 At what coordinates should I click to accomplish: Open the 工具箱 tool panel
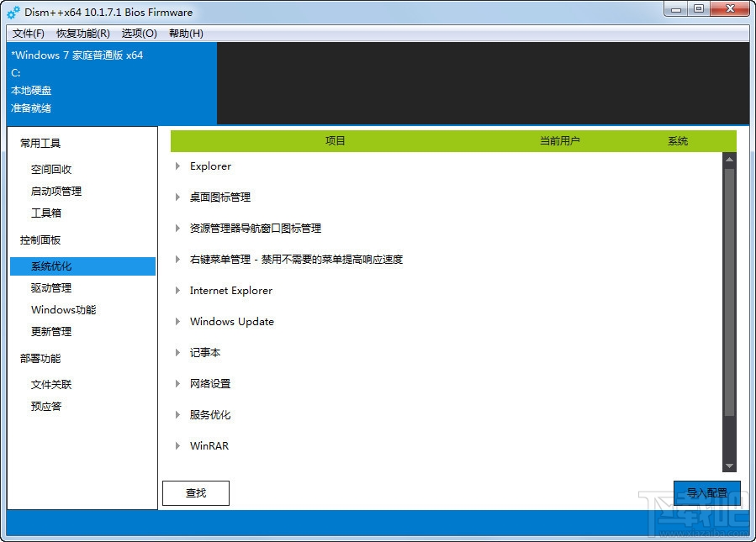[x=49, y=213]
